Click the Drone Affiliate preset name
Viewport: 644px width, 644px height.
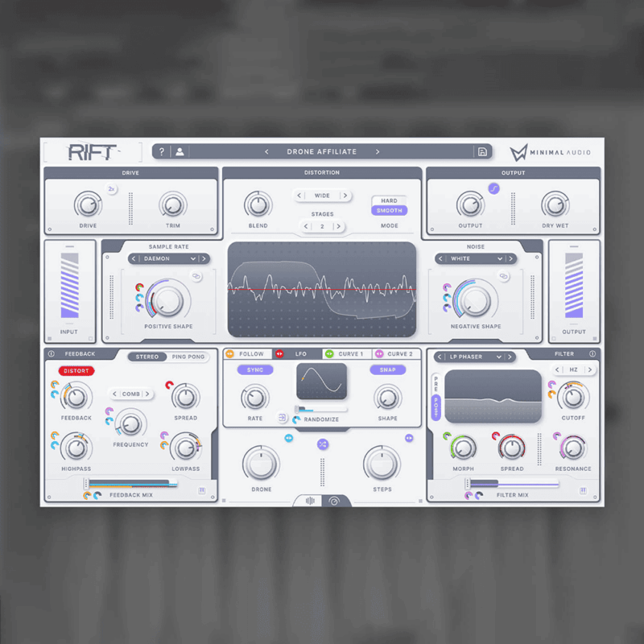coord(321,152)
